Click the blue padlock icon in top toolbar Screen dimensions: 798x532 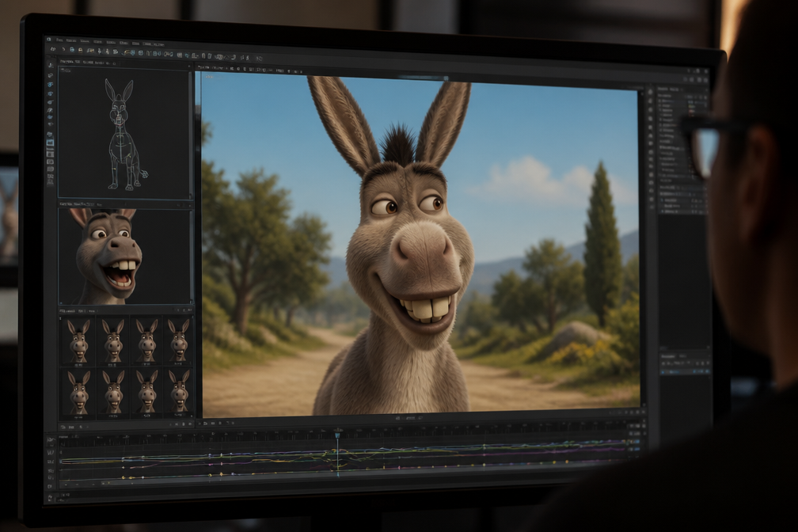[72, 49]
